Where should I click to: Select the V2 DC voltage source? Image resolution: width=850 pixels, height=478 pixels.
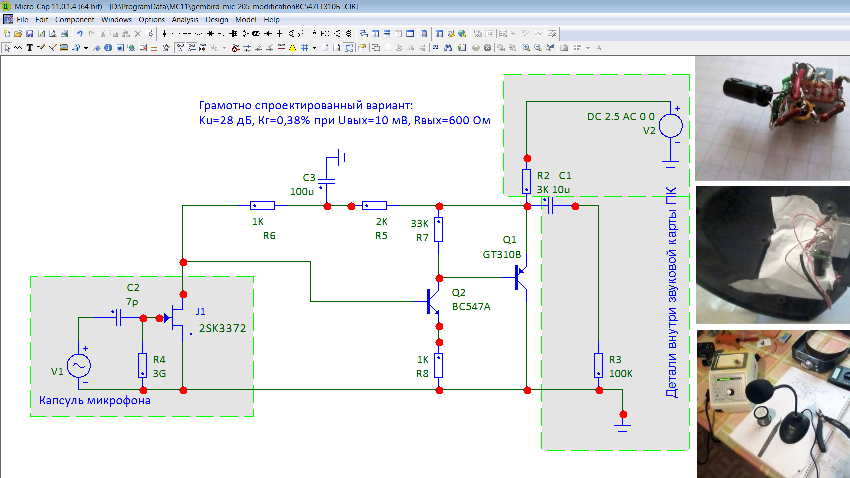click(671, 125)
